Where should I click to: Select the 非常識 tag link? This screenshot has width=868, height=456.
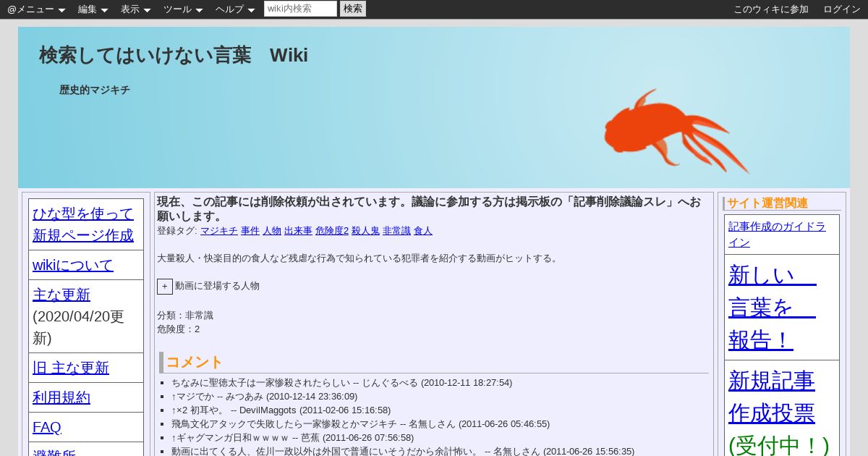point(396,231)
